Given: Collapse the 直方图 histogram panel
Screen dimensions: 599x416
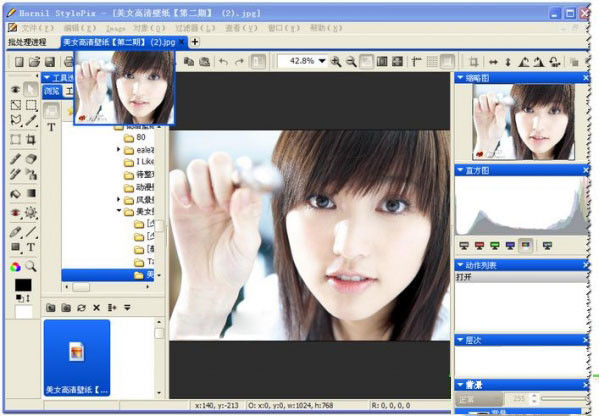Looking at the screenshot, I should 460,170.
